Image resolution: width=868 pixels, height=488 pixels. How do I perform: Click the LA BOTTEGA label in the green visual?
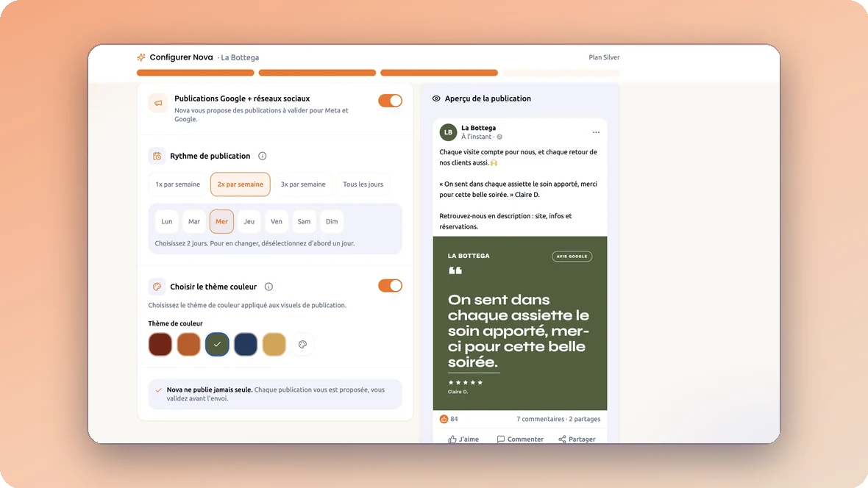(469, 256)
